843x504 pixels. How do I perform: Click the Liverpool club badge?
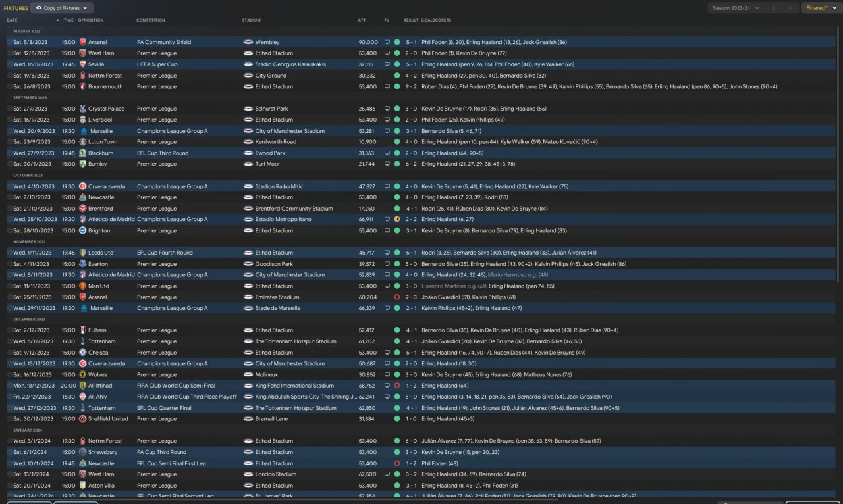click(82, 120)
